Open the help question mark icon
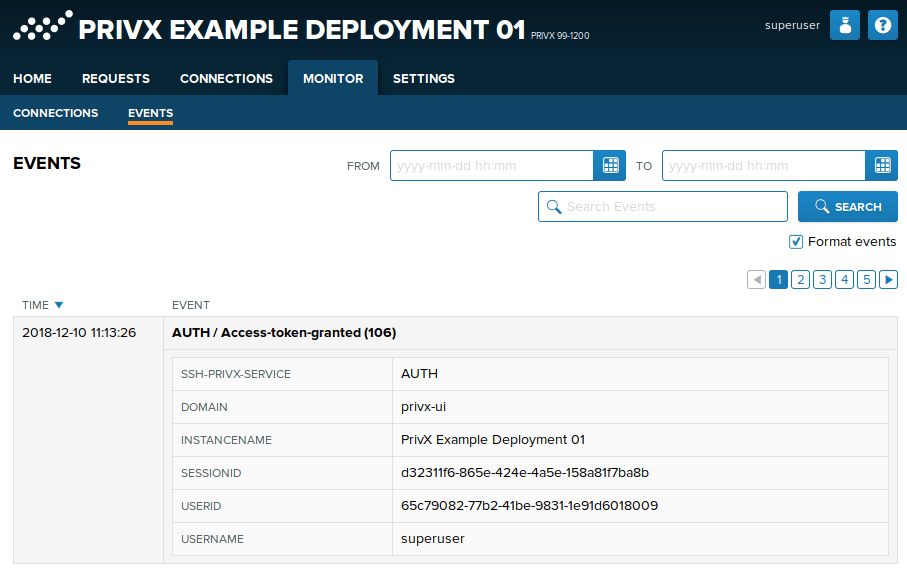The width and height of the screenshot is (907, 569). click(883, 25)
